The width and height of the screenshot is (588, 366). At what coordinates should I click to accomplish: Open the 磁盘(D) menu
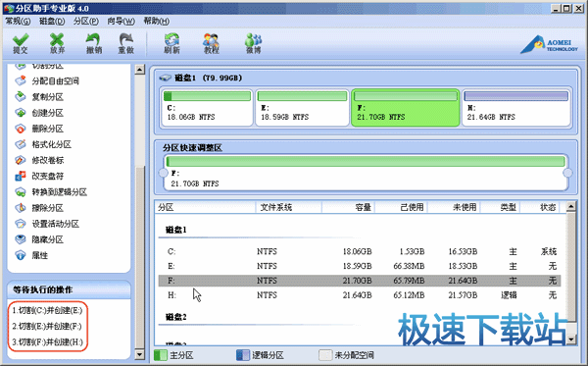(x=52, y=21)
